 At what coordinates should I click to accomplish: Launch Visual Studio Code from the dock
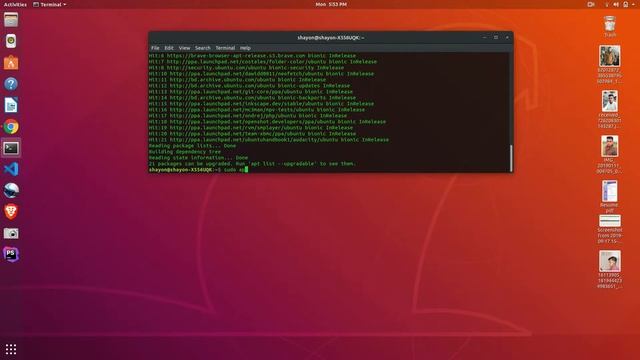tap(11, 169)
